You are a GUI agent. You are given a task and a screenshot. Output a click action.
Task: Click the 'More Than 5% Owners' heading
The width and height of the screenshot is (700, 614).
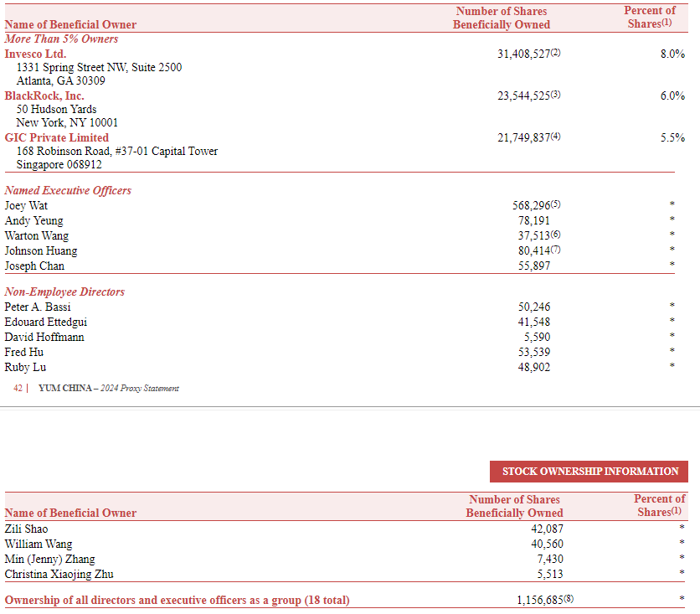[x=61, y=39]
